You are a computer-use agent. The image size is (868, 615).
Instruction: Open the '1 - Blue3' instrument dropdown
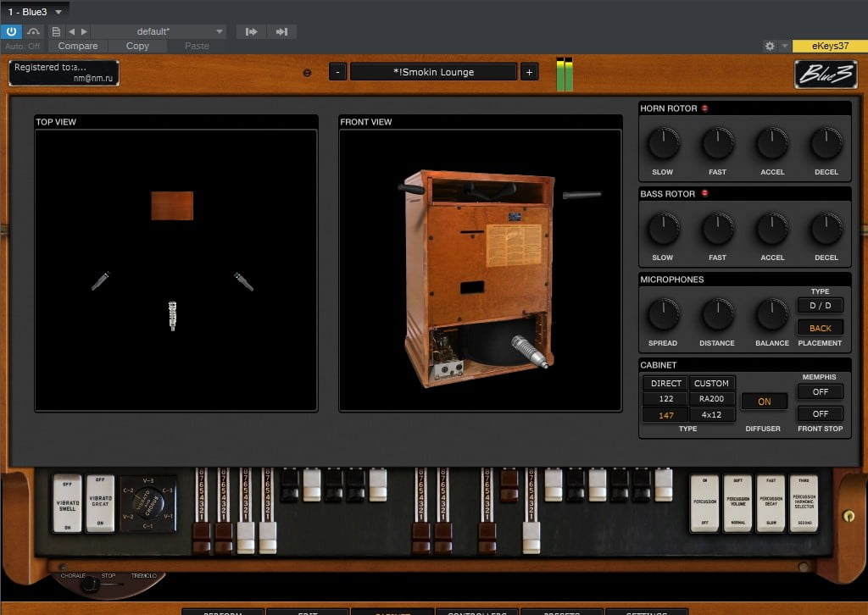(35, 12)
